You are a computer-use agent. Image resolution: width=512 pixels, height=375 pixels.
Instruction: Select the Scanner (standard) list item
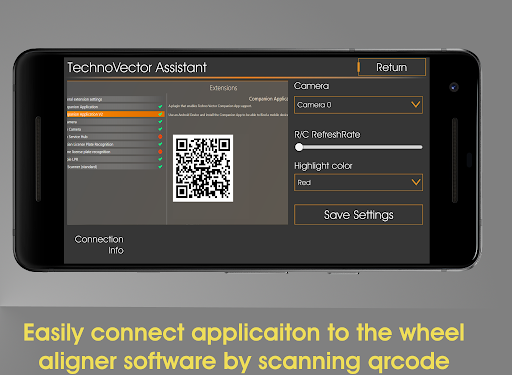pyautogui.click(x=115, y=167)
